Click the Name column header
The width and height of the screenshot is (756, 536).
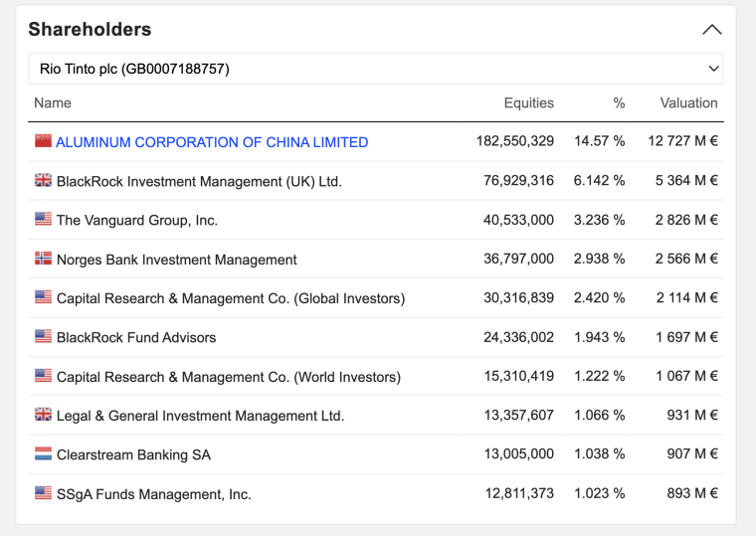click(53, 103)
